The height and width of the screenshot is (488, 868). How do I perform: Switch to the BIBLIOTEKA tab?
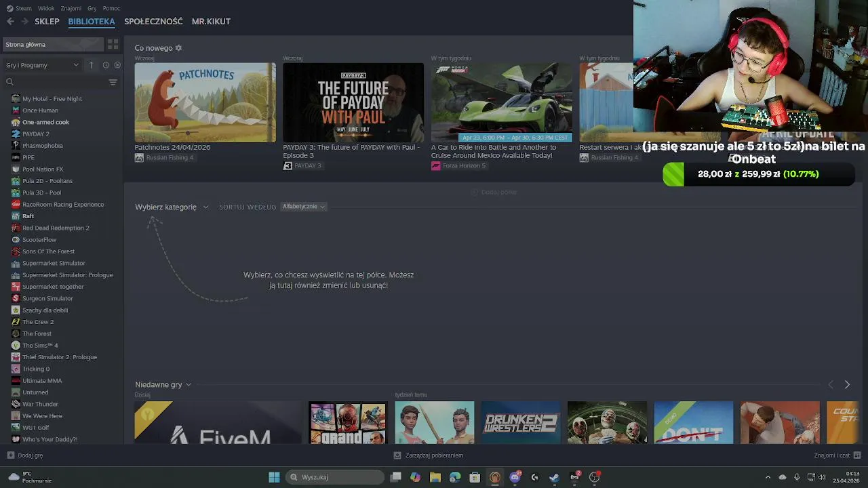[92, 22]
